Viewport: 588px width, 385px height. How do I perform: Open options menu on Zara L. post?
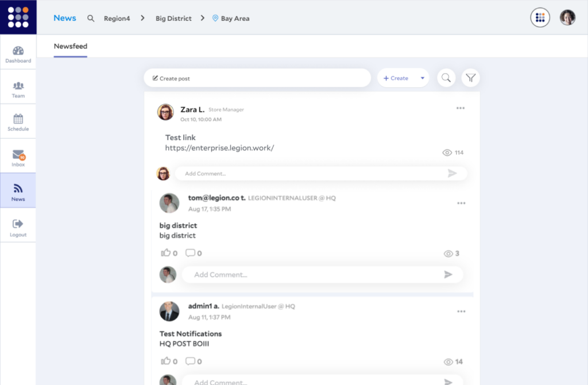click(x=461, y=108)
